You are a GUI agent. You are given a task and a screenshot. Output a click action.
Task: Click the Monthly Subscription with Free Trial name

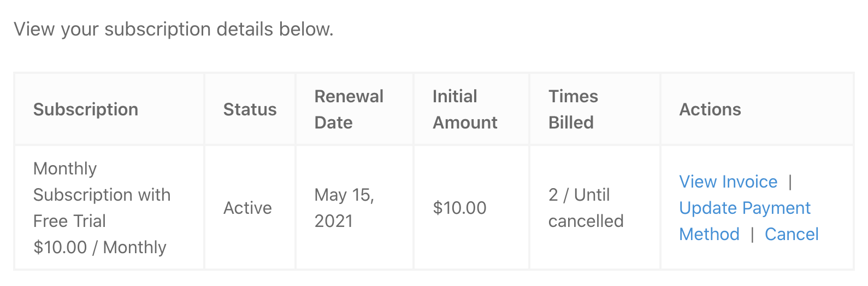[x=102, y=195]
